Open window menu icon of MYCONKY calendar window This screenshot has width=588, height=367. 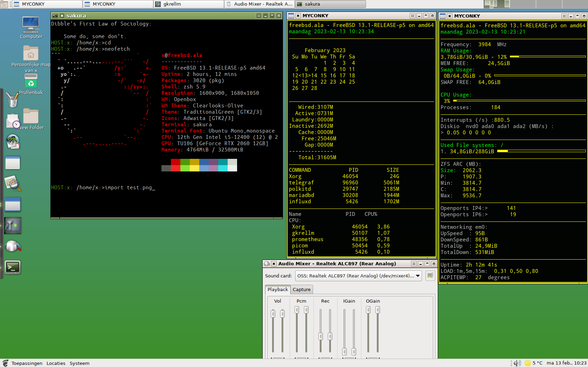(x=291, y=16)
